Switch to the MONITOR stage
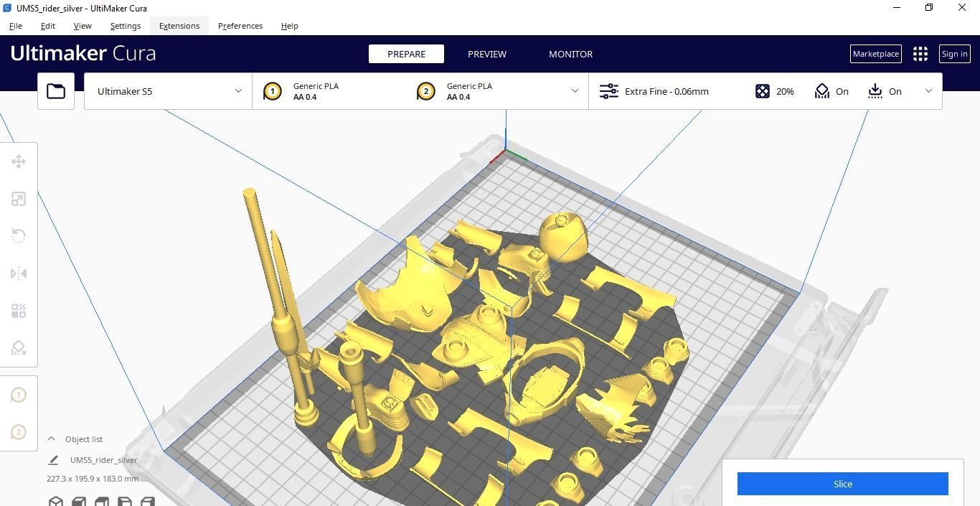Image resolution: width=980 pixels, height=506 pixels. tap(571, 54)
